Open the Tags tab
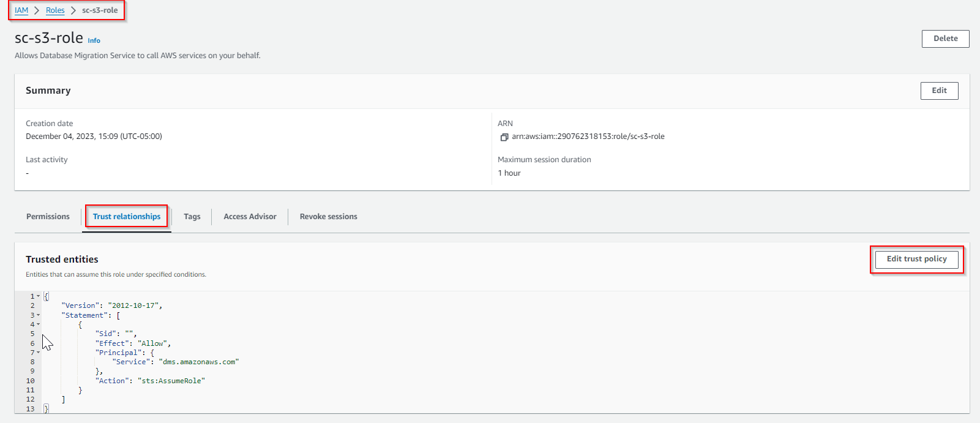The width and height of the screenshot is (980, 423). 192,217
